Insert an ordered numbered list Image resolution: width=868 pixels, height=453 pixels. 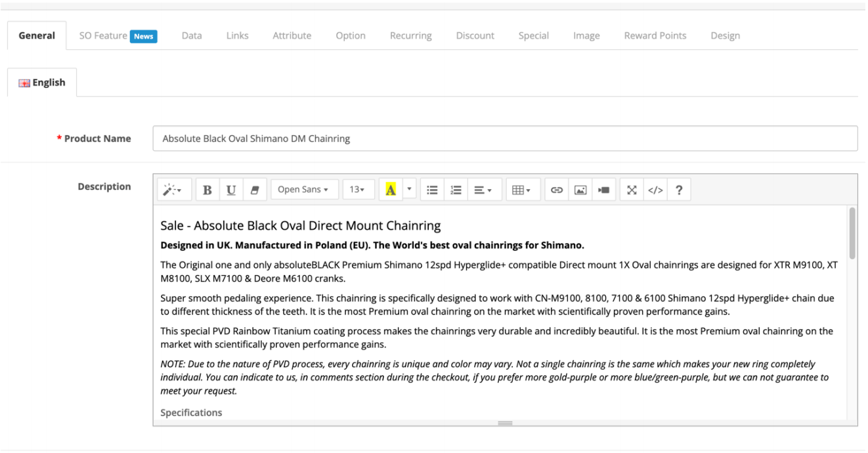[456, 190]
